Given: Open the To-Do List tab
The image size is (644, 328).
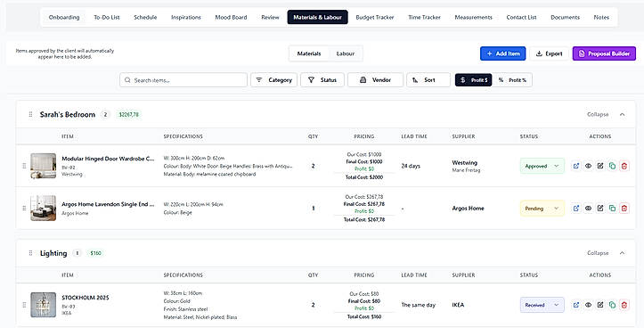Looking at the screenshot, I should point(107,17).
